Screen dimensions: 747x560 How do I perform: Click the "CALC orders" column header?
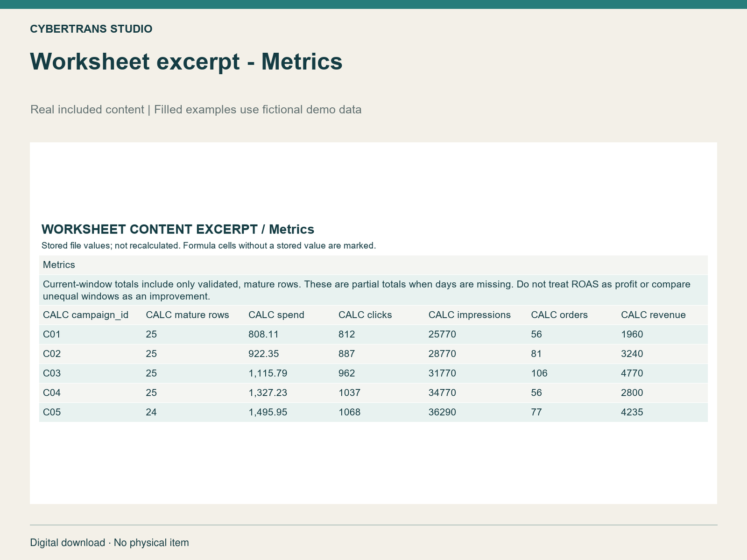pos(559,315)
